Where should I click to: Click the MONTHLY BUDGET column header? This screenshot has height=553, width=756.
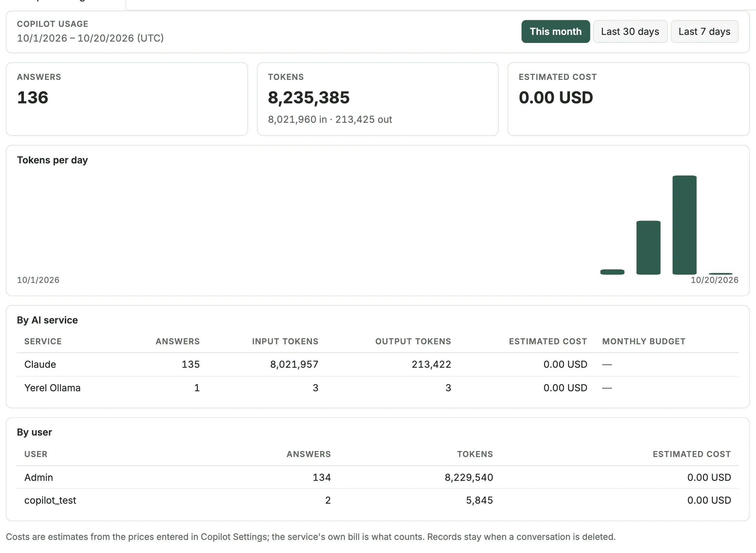click(643, 342)
